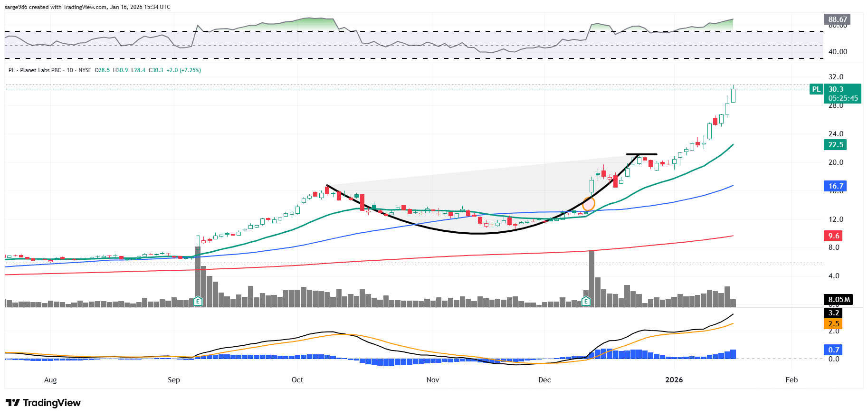Click the 8.05M volume label

click(839, 299)
